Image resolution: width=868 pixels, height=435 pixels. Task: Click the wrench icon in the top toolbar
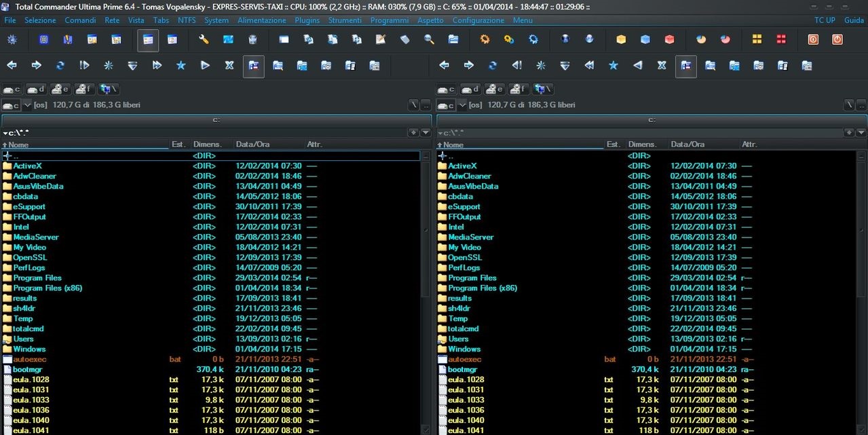(x=204, y=40)
